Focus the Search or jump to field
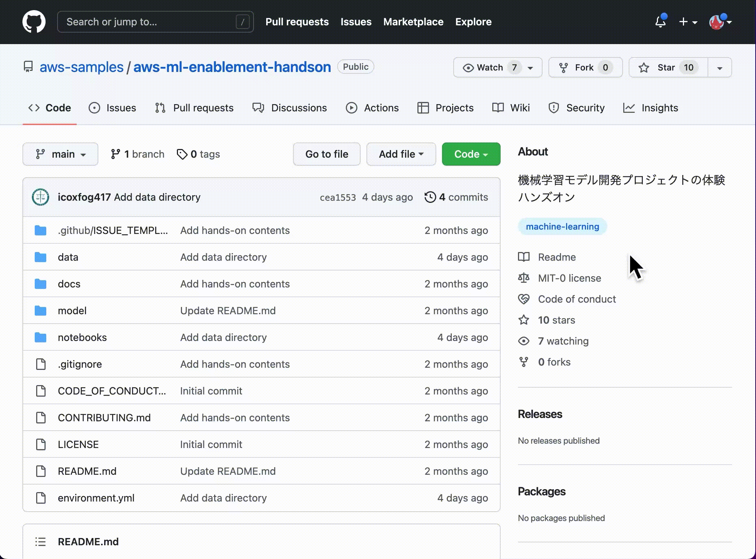Screen dimensions: 756x559 [156, 22]
